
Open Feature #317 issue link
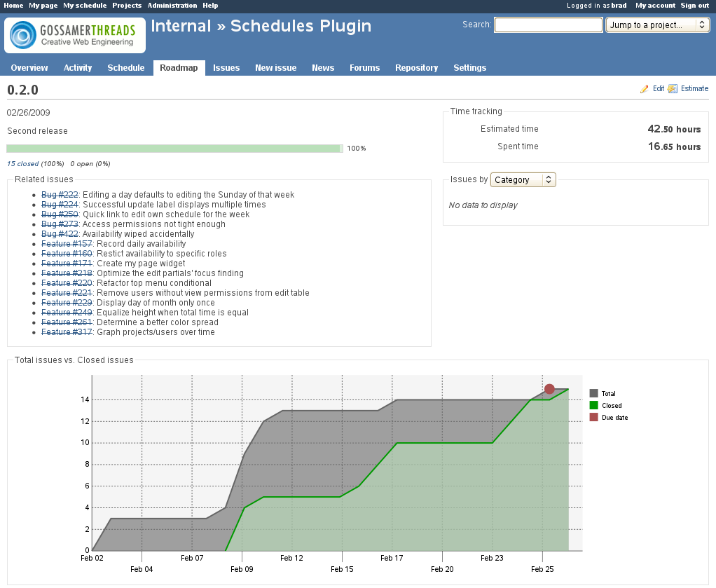(x=67, y=332)
